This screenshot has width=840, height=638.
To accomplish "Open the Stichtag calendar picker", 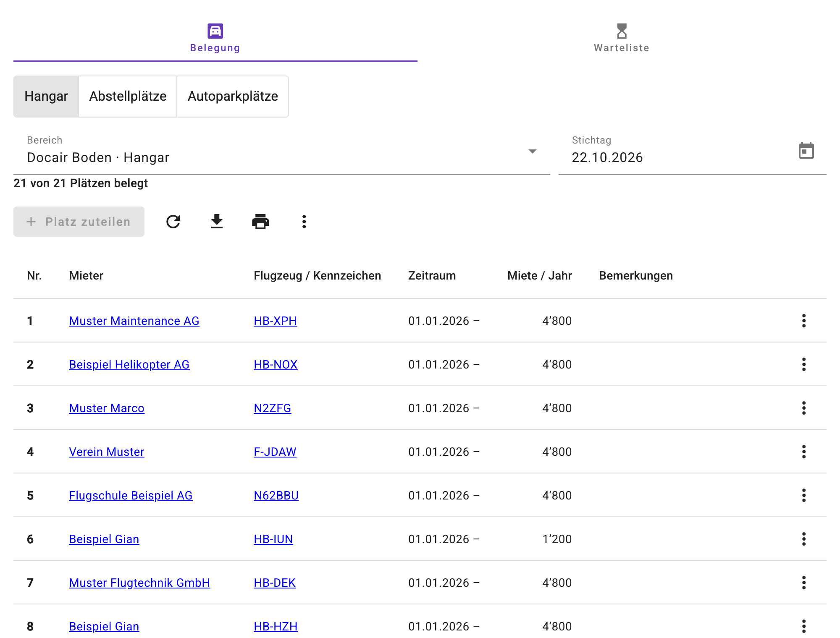I will (806, 151).
